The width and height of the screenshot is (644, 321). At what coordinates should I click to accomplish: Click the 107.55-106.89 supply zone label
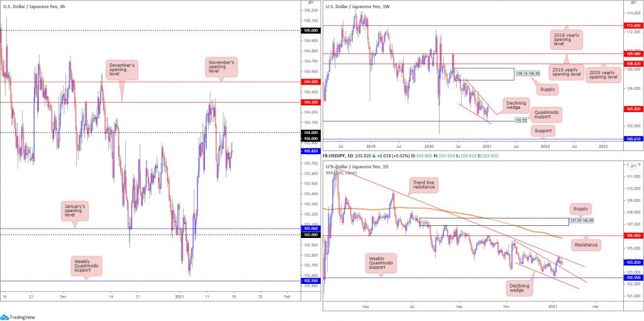tap(582, 221)
